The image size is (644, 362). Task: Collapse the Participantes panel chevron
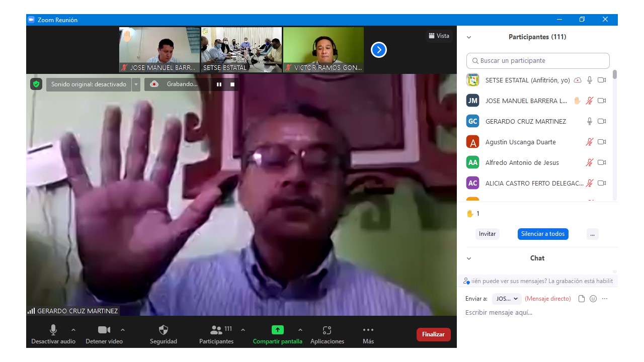click(469, 37)
